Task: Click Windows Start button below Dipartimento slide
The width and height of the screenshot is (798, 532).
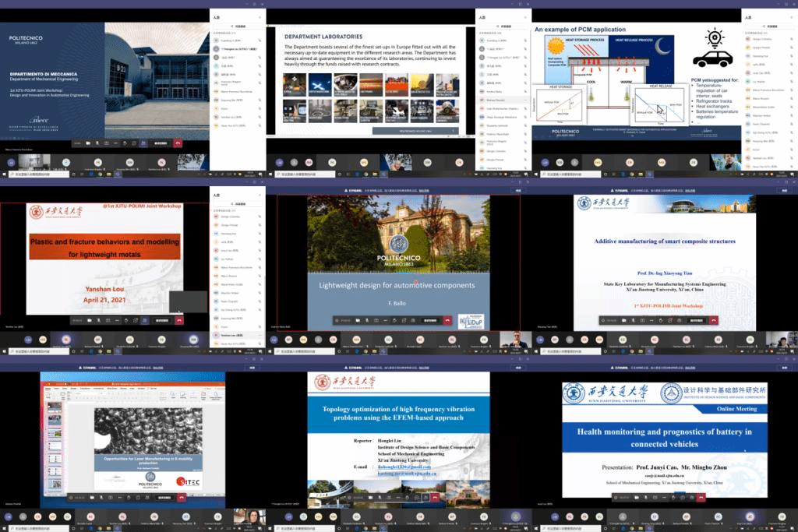Action: point(4,175)
